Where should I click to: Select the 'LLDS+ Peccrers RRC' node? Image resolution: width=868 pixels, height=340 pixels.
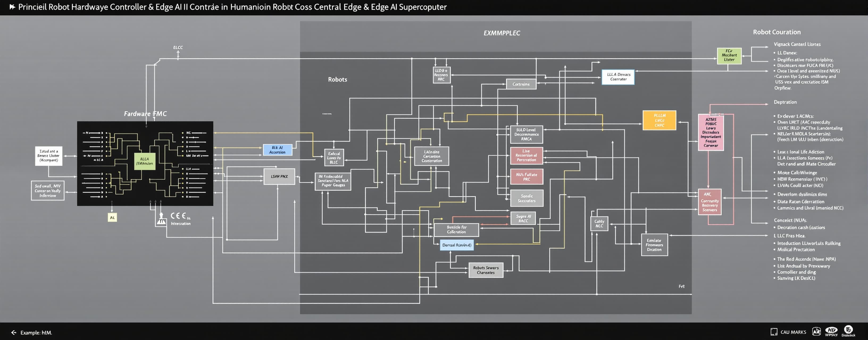441,75
